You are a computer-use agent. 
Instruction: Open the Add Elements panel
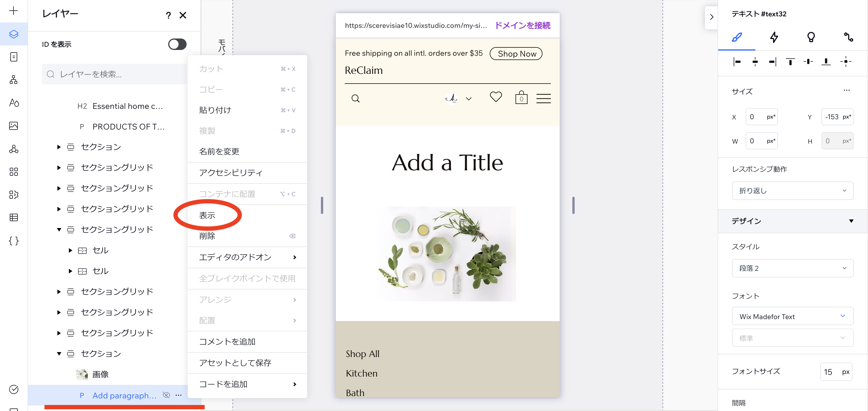[x=13, y=10]
